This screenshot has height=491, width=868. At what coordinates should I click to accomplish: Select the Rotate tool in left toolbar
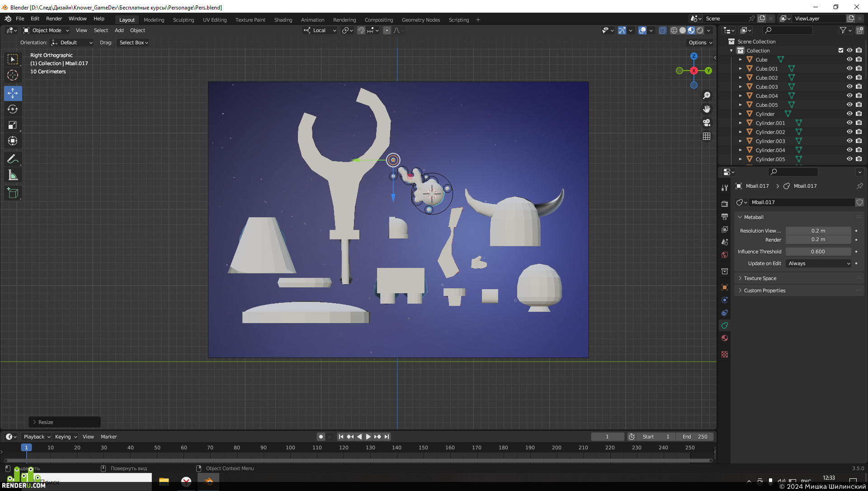click(x=13, y=109)
